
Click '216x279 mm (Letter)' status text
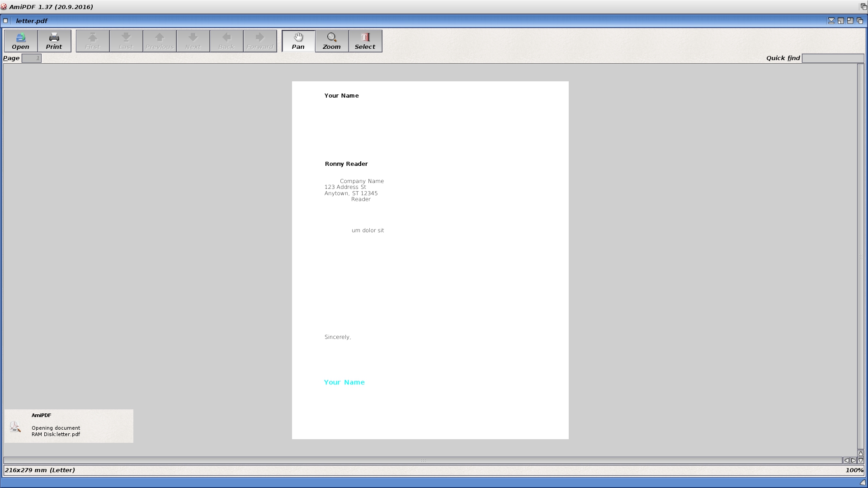(40, 470)
